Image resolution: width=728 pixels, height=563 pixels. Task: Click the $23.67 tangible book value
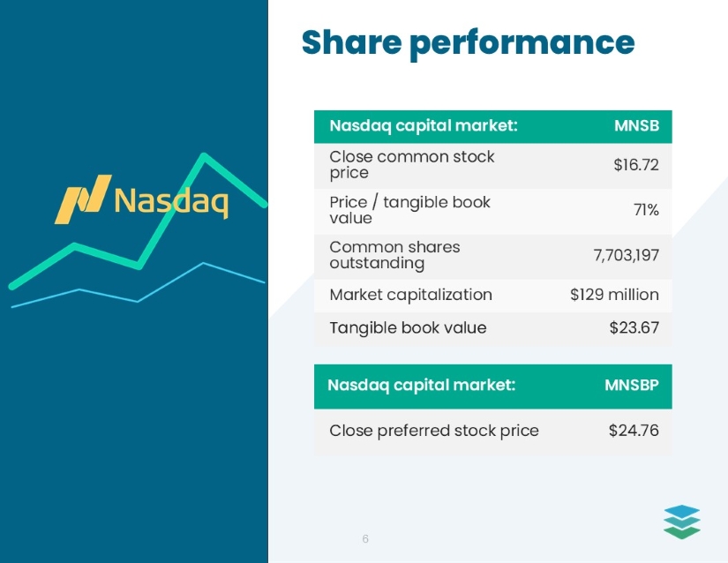[x=634, y=327]
